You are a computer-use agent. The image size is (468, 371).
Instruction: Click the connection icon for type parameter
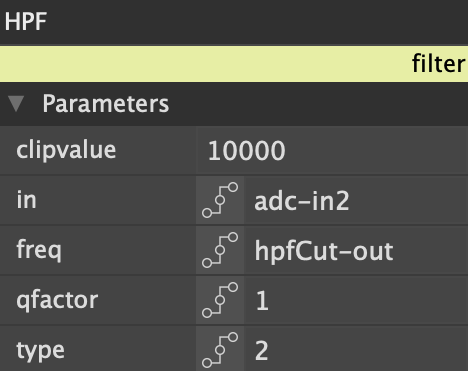220,349
